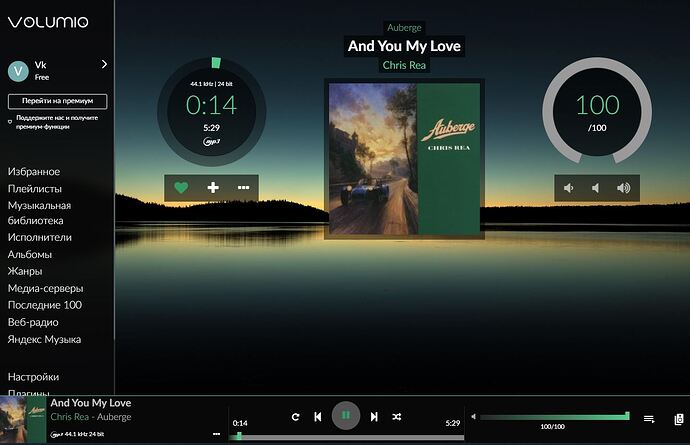The image size is (690, 445).
Task: Open Яндекс Музыка in the sidebar
Action: (44, 339)
